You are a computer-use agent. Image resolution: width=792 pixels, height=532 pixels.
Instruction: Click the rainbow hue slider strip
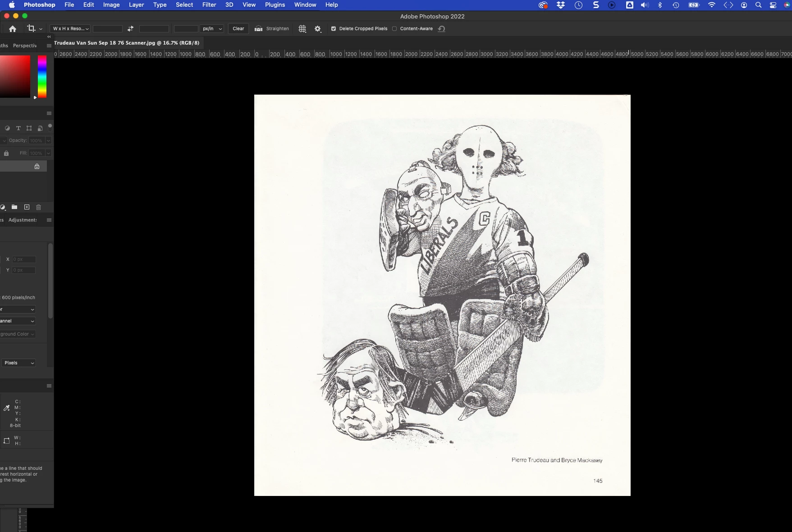[42, 76]
